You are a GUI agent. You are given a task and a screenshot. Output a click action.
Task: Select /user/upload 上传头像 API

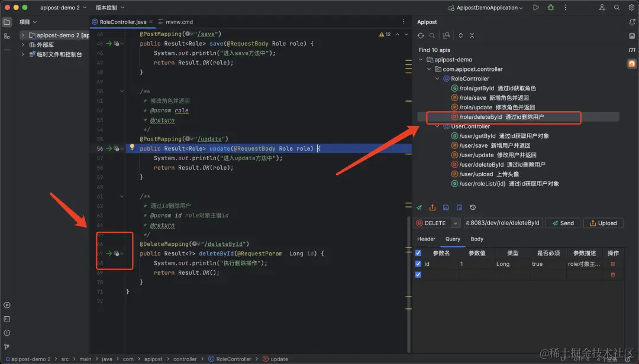pos(485,174)
